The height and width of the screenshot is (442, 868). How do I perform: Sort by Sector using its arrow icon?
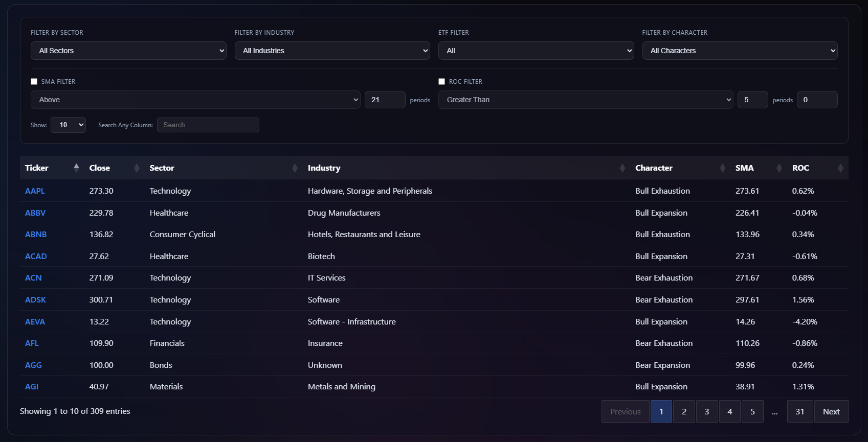[295, 168]
